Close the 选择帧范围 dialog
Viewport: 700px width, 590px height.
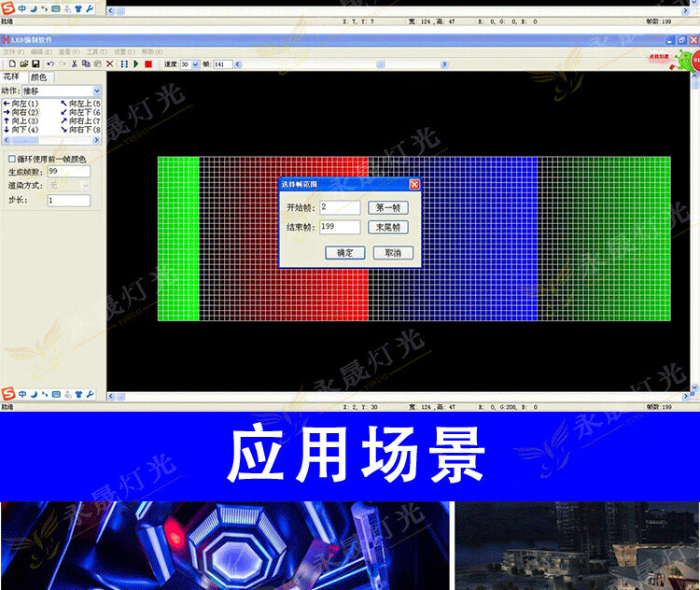coord(414,185)
